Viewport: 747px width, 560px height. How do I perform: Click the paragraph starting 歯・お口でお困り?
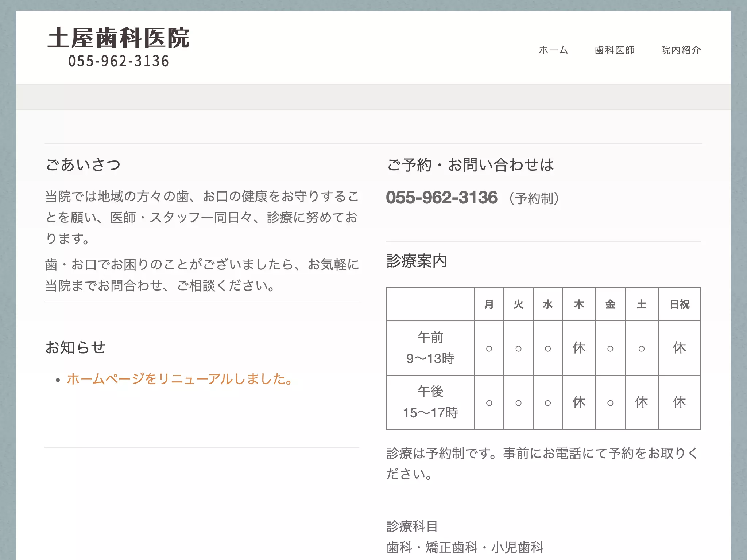[x=202, y=275]
